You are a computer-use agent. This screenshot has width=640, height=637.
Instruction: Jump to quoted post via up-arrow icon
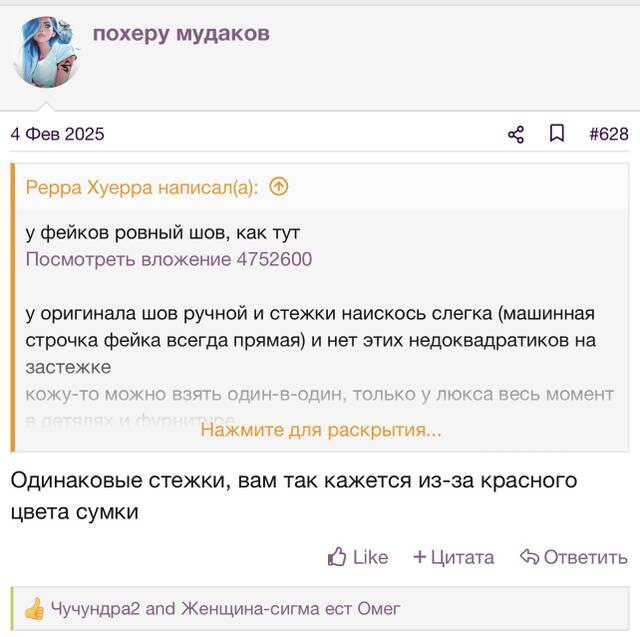pos(279,186)
